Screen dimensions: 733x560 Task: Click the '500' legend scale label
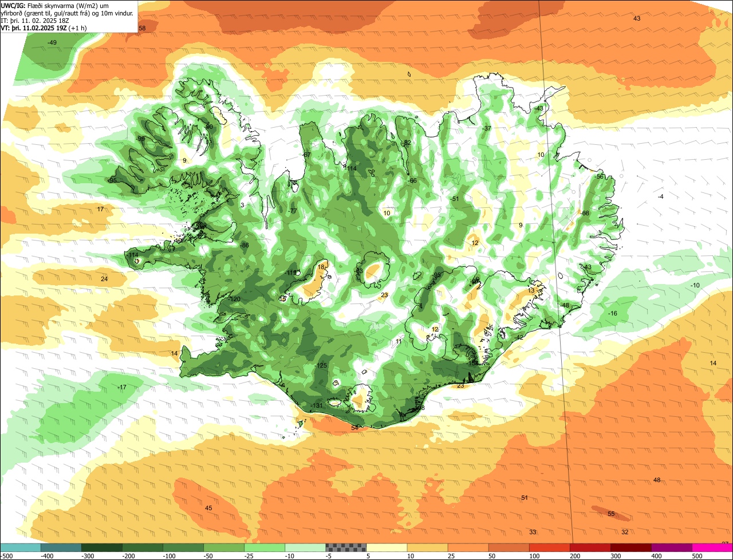pos(697,556)
